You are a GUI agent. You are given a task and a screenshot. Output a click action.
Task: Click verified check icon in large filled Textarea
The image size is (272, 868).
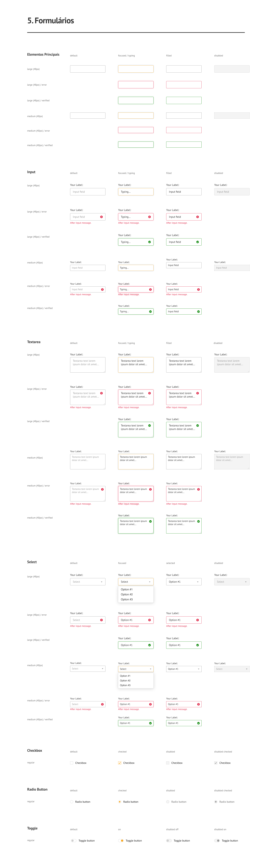[198, 426]
